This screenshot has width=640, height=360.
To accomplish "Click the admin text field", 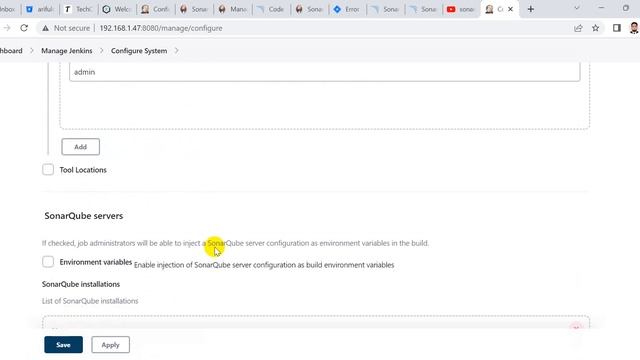I will (324, 72).
